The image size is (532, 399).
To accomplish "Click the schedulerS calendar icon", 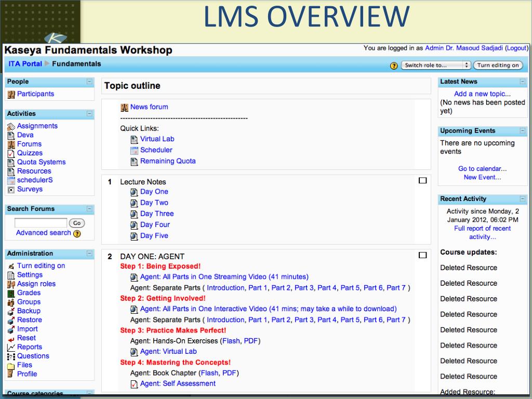I will [11, 180].
